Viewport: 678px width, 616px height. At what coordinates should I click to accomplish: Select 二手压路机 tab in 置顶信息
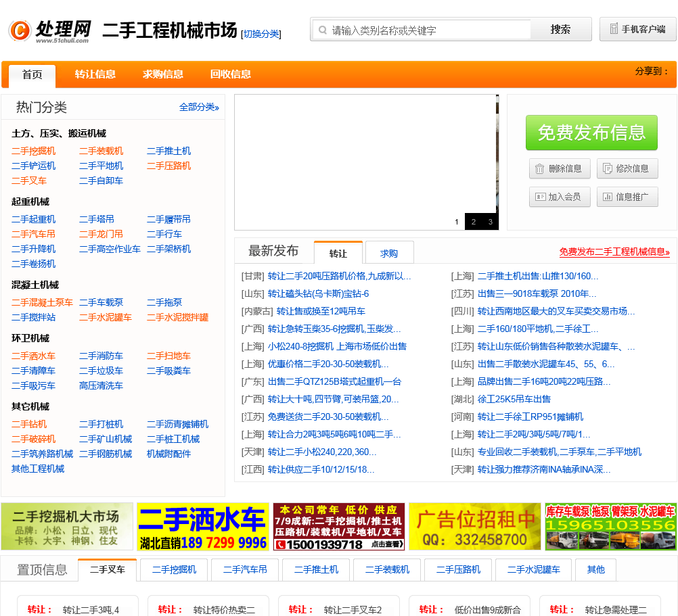coord(458,570)
